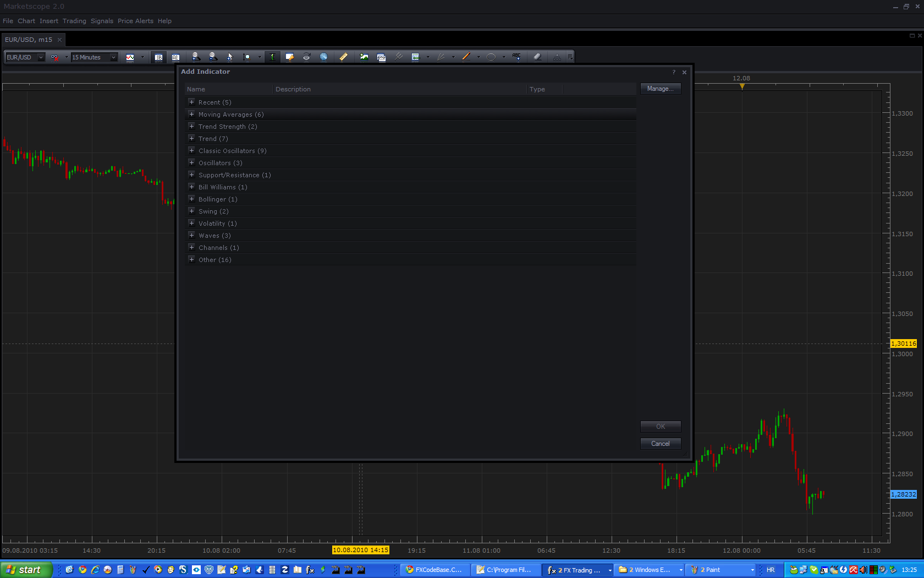Expand the Trend (7) group
Screen dimensions: 924x578
[191, 138]
